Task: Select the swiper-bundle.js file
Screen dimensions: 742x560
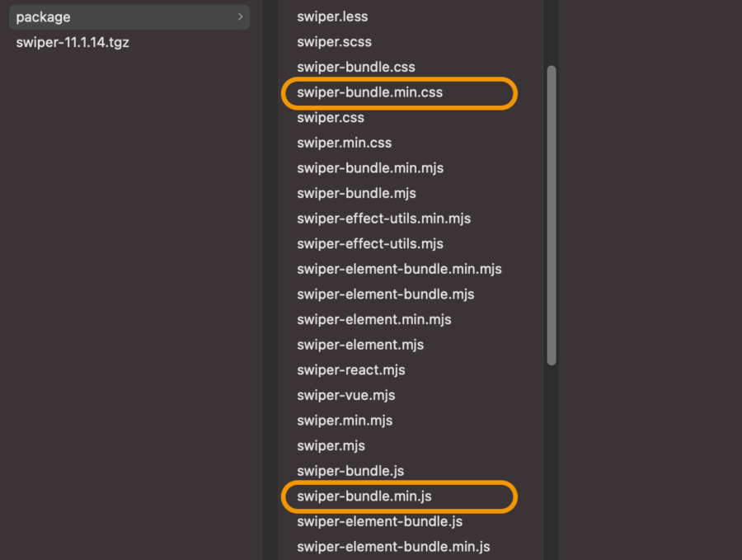Action: pyautogui.click(x=350, y=471)
